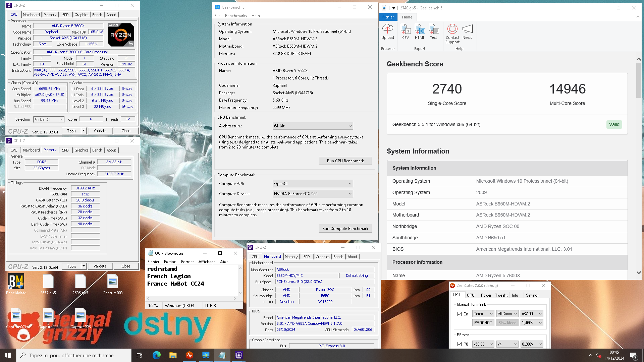This screenshot has width=644, height=362.
Task: Export results as CSV
Action: (x=406, y=32)
